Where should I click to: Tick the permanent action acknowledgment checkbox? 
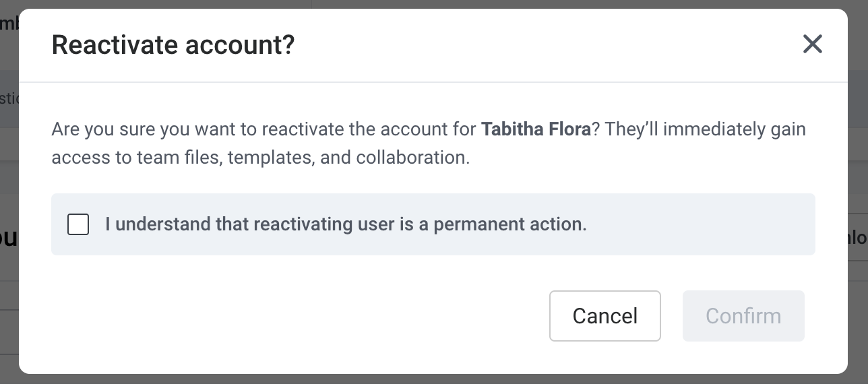78,224
